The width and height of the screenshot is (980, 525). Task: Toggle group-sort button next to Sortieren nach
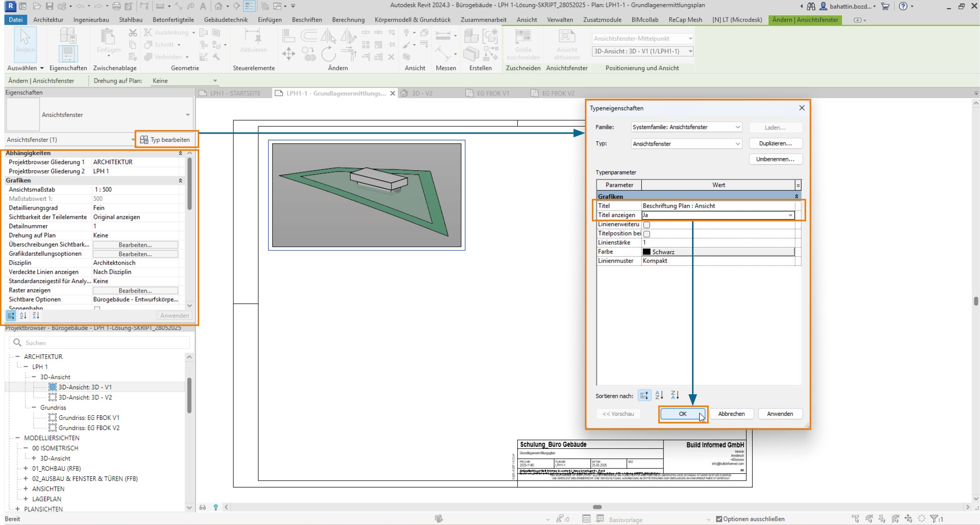(x=644, y=395)
